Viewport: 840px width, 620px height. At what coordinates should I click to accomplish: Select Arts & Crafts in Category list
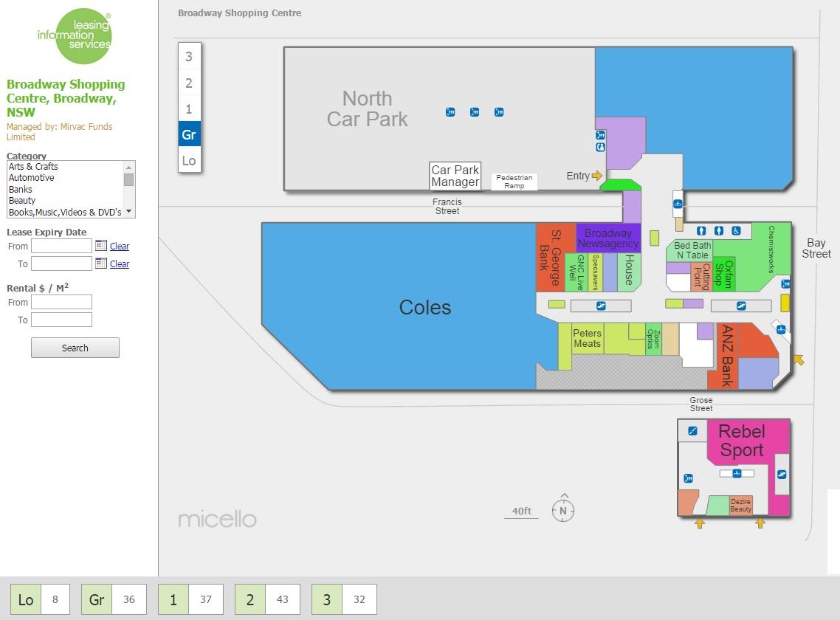click(65, 167)
